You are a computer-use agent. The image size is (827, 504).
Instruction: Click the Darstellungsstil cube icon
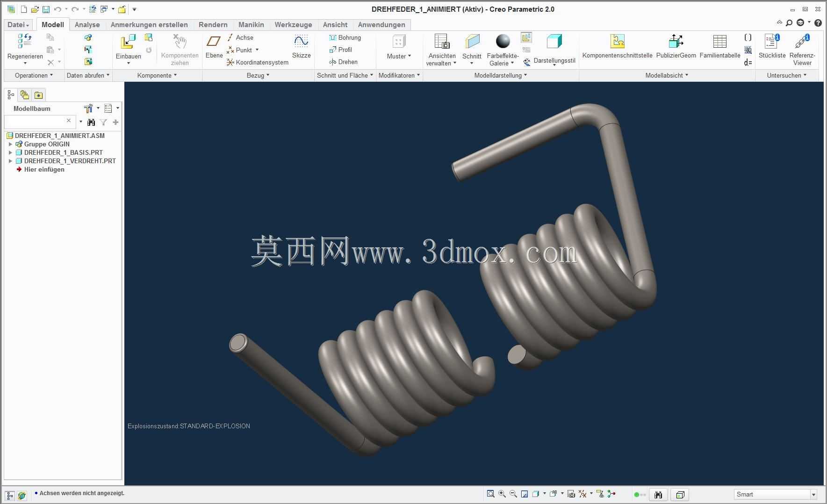[554, 42]
